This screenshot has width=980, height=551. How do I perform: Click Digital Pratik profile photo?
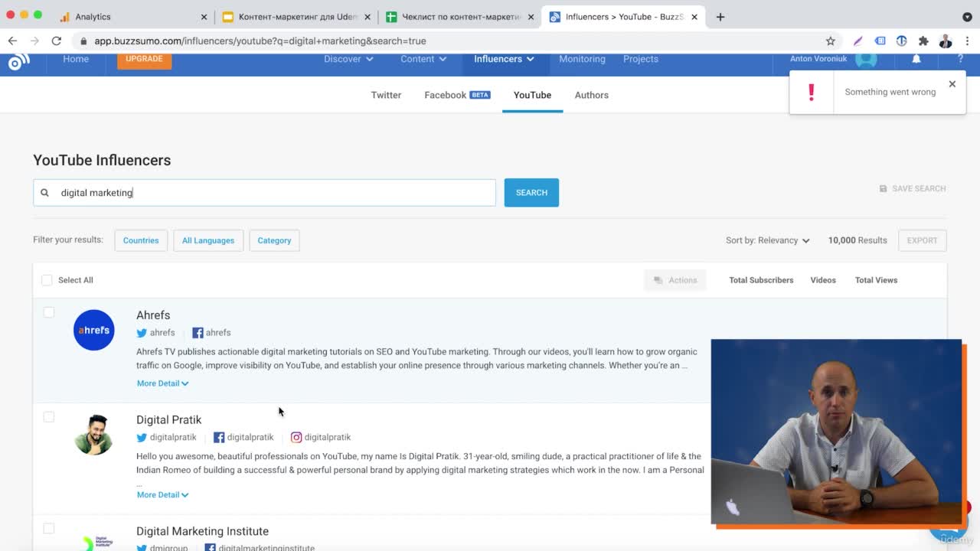93,435
